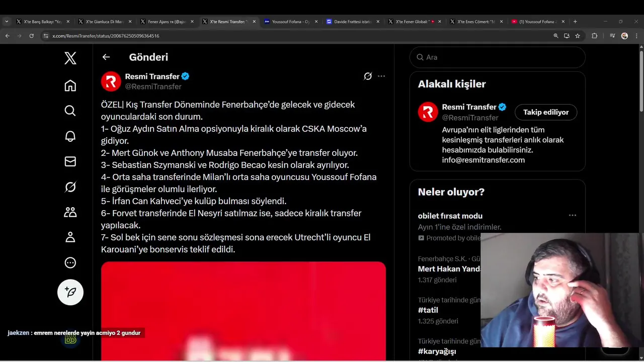Click the Neler oluyor? heading
The width and height of the screenshot is (644, 362).
[x=451, y=192]
